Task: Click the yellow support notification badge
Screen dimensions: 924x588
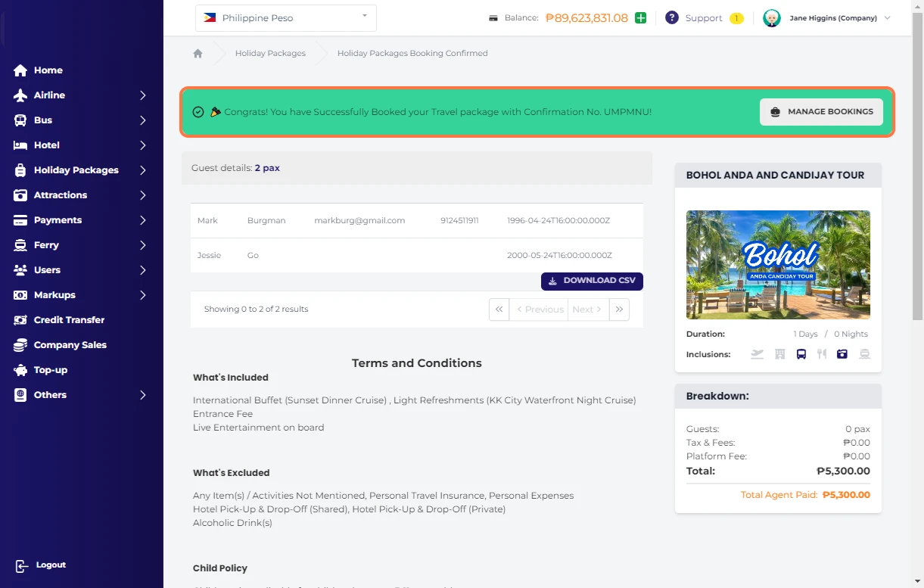Action: [736, 18]
